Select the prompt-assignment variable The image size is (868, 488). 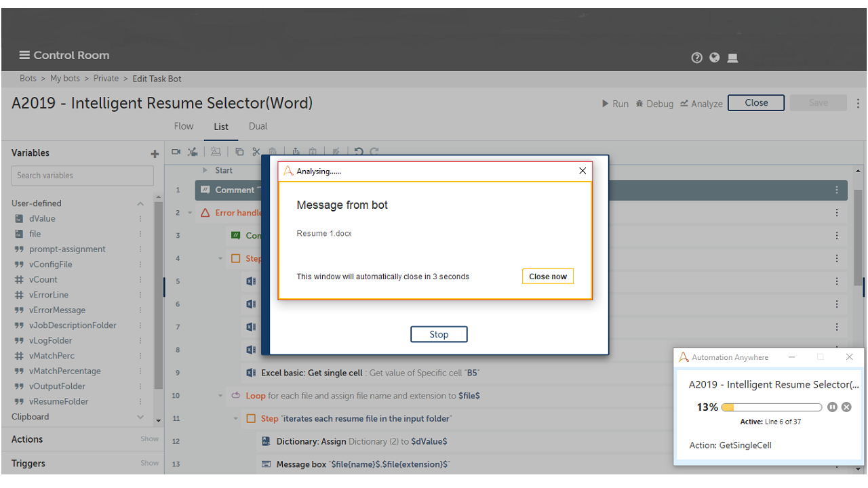[67, 249]
